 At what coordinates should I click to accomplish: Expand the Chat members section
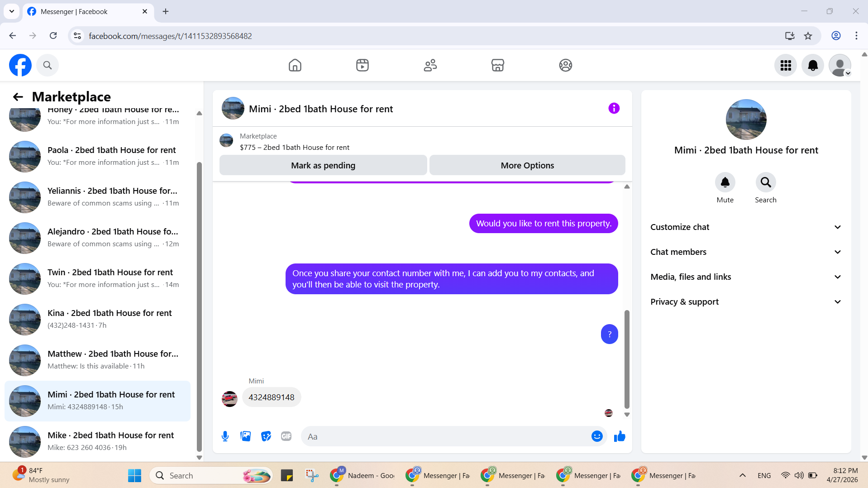[x=746, y=252]
